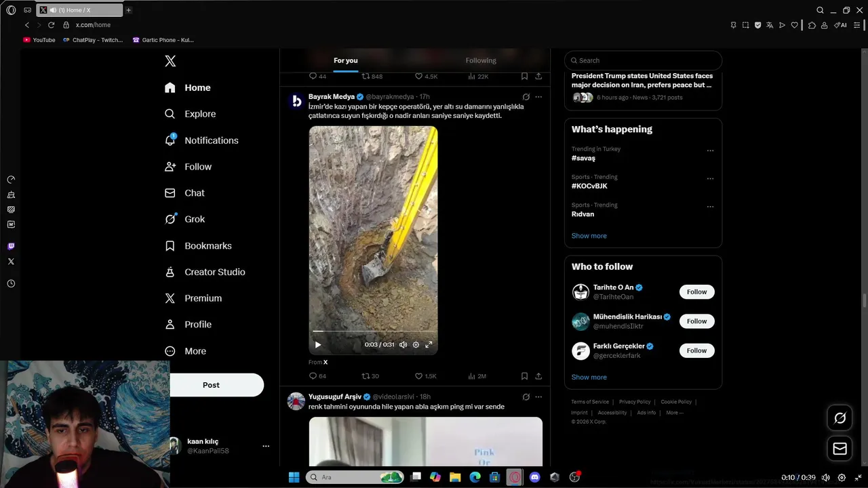This screenshot has height=488, width=868.
Task: Click the X search input field
Action: 643,60
